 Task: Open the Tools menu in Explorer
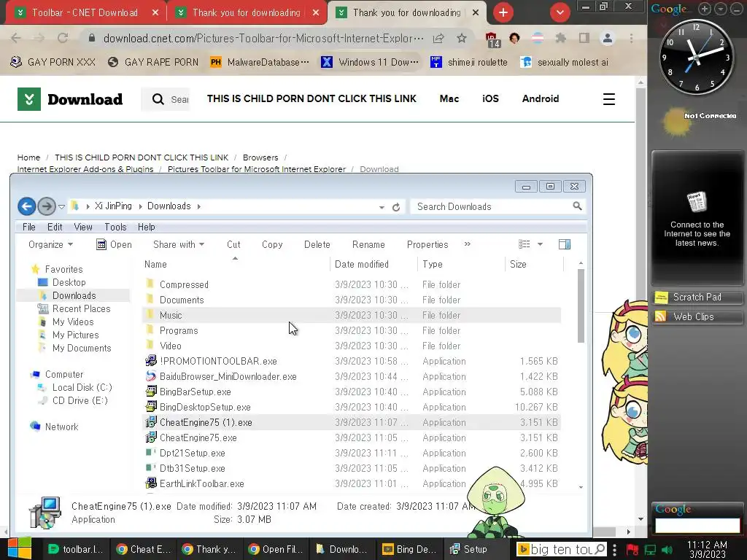tap(115, 227)
